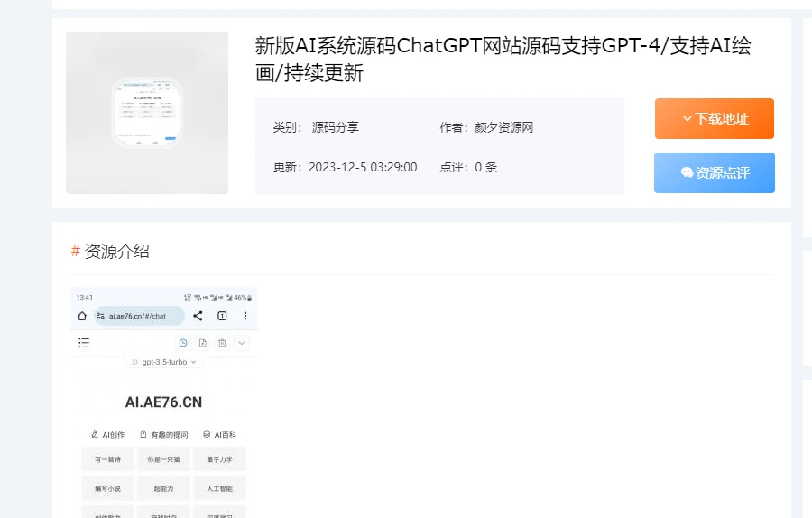
Task: Select the AI百科 category tab
Action: pyautogui.click(x=219, y=434)
